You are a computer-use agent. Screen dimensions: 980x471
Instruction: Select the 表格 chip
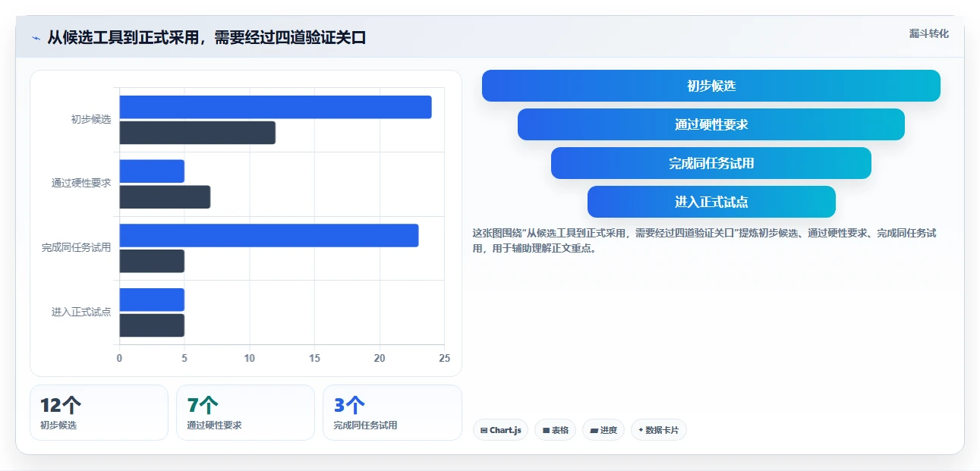point(555,430)
